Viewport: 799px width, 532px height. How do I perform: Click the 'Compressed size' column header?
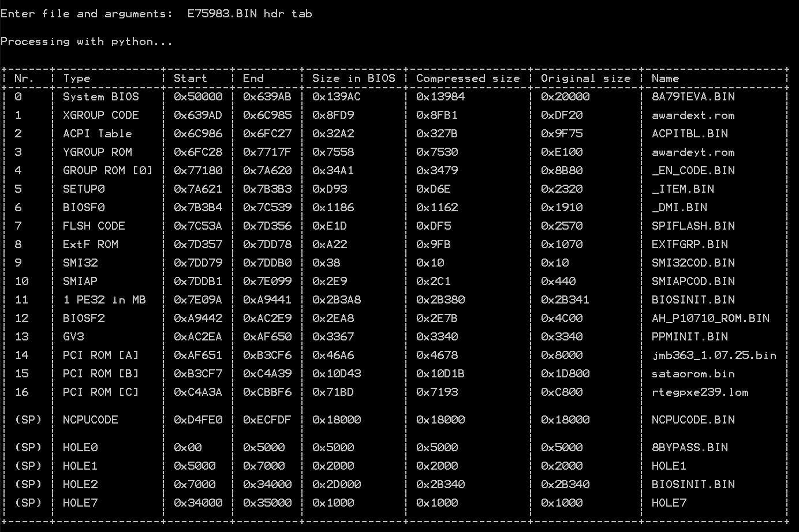coord(468,78)
